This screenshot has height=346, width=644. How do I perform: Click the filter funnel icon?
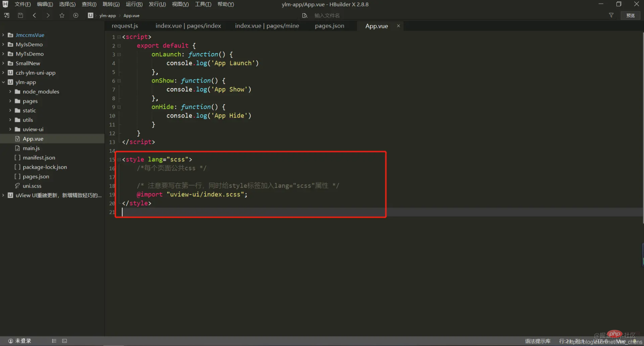(x=611, y=15)
